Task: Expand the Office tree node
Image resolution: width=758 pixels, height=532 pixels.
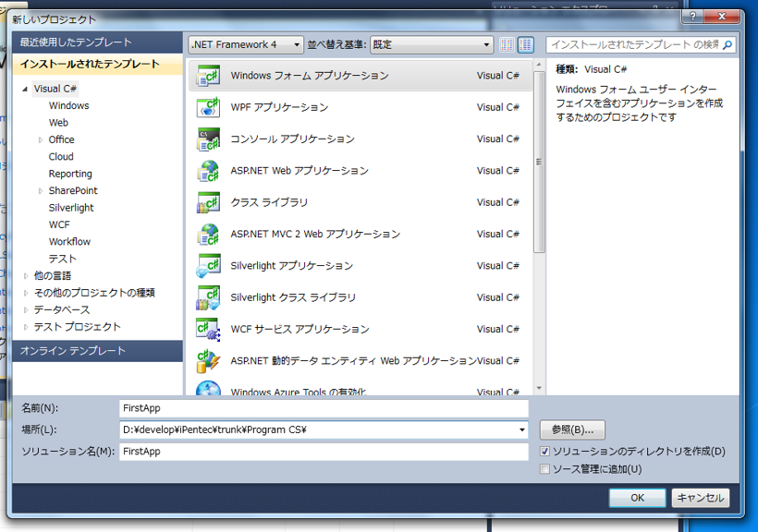Action: (41, 139)
